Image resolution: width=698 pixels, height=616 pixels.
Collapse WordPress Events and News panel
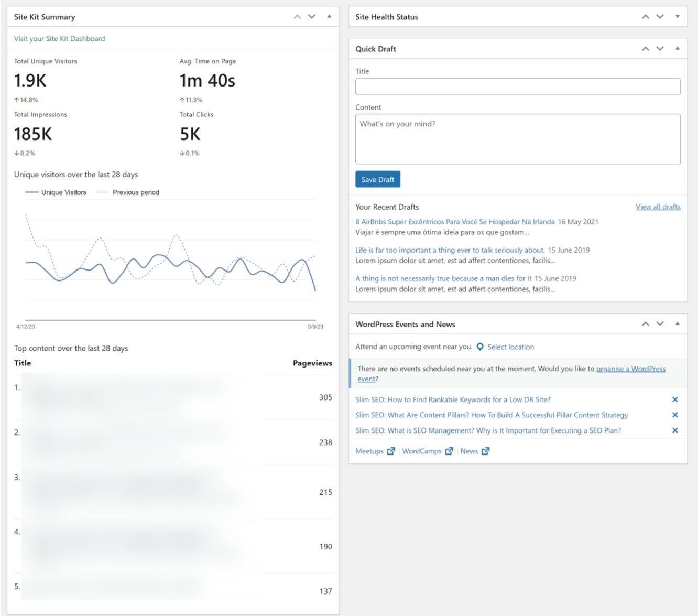[x=678, y=323]
